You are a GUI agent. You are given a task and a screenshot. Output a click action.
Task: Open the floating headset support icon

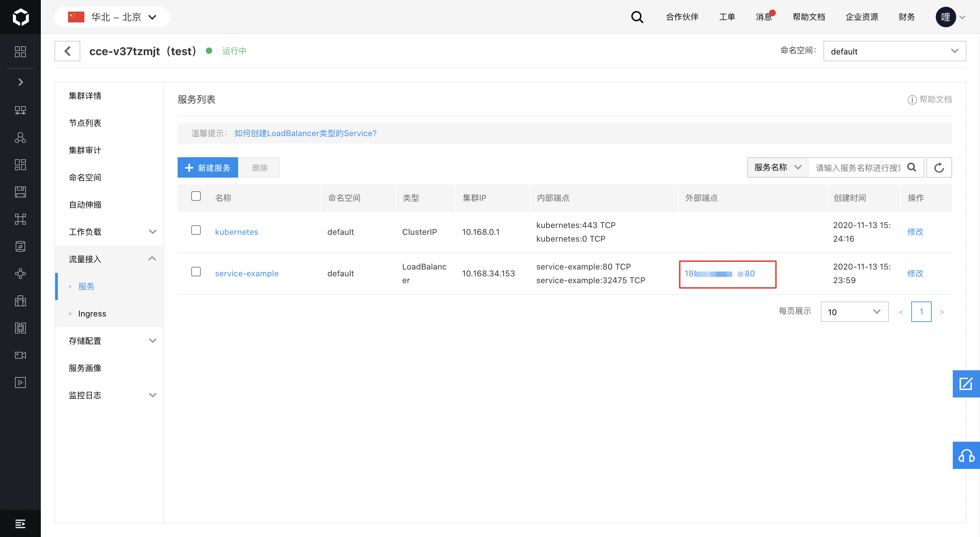pyautogui.click(x=966, y=455)
